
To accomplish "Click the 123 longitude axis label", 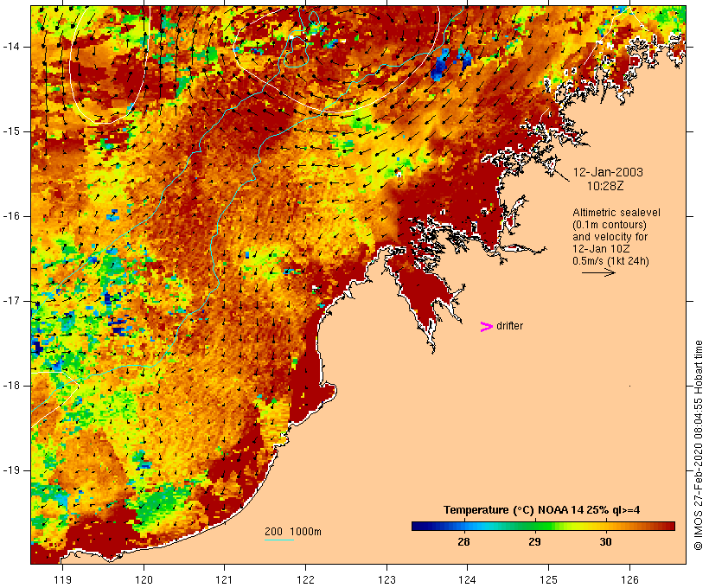I will pos(386,579).
